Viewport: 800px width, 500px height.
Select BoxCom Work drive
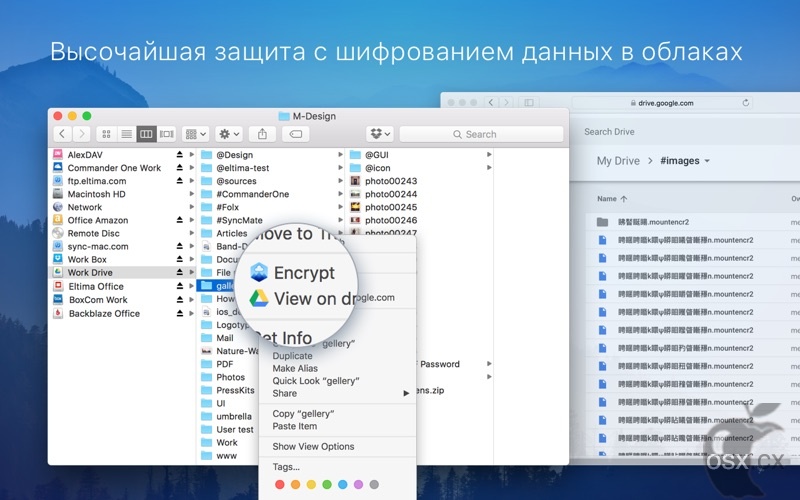[x=98, y=299]
